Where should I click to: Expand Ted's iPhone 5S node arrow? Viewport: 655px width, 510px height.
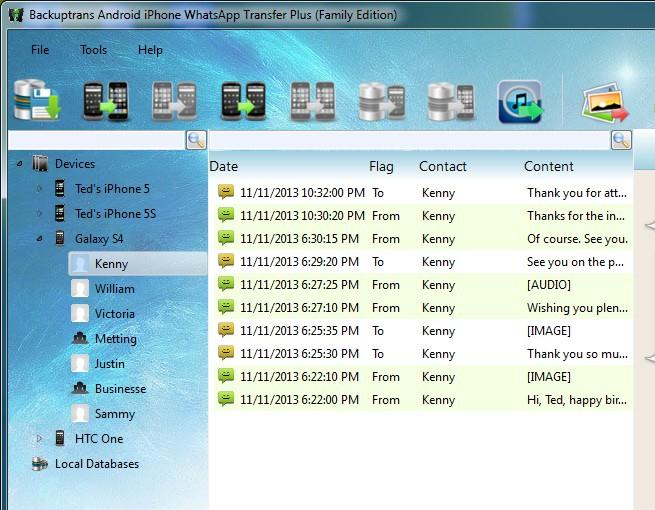point(39,214)
